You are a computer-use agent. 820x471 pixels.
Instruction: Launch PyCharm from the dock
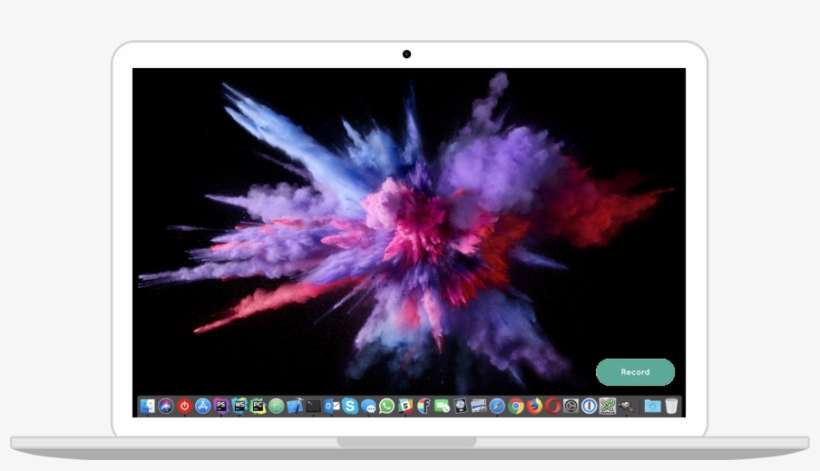tap(258, 406)
